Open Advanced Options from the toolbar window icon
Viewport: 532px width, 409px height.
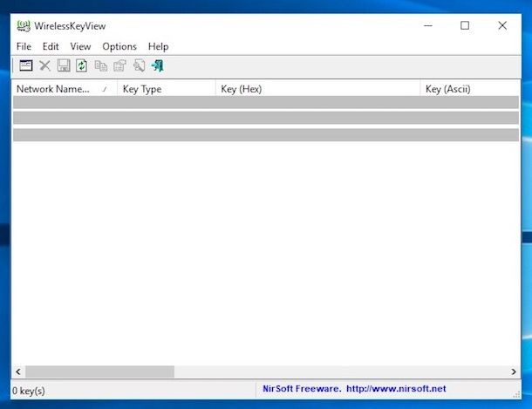pos(26,65)
